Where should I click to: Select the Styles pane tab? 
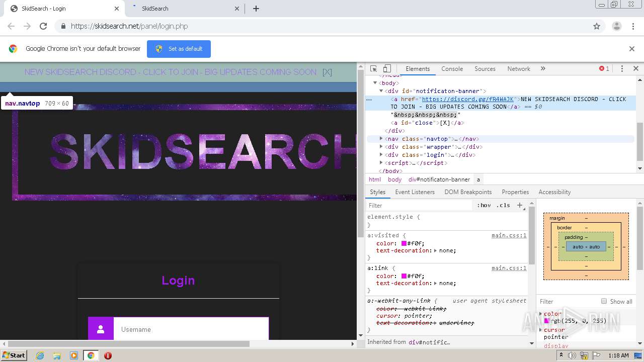[377, 192]
